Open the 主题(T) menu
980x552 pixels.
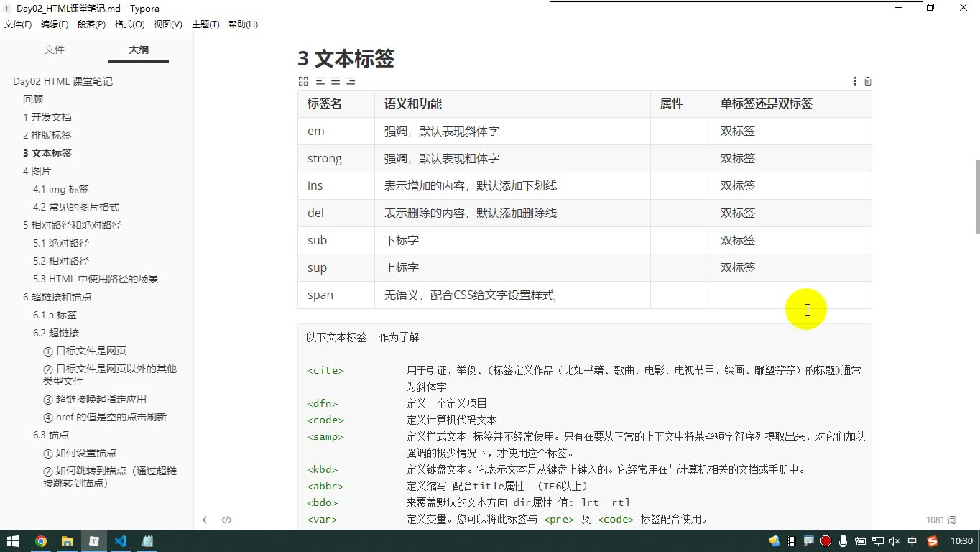click(x=205, y=24)
